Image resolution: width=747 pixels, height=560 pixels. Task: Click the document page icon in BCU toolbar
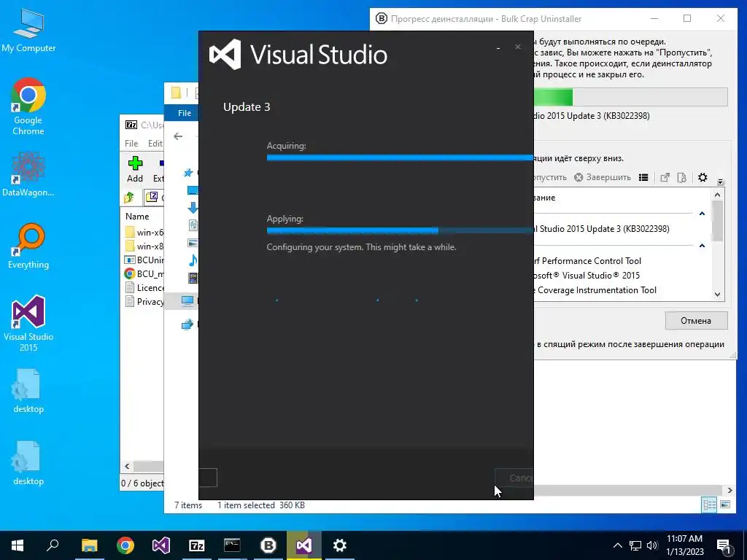pyautogui.click(x=682, y=178)
